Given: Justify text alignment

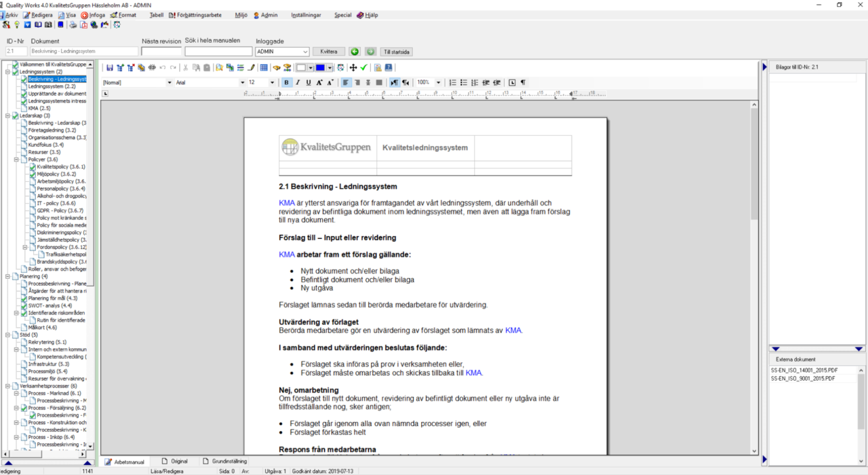Looking at the screenshot, I should 379,82.
